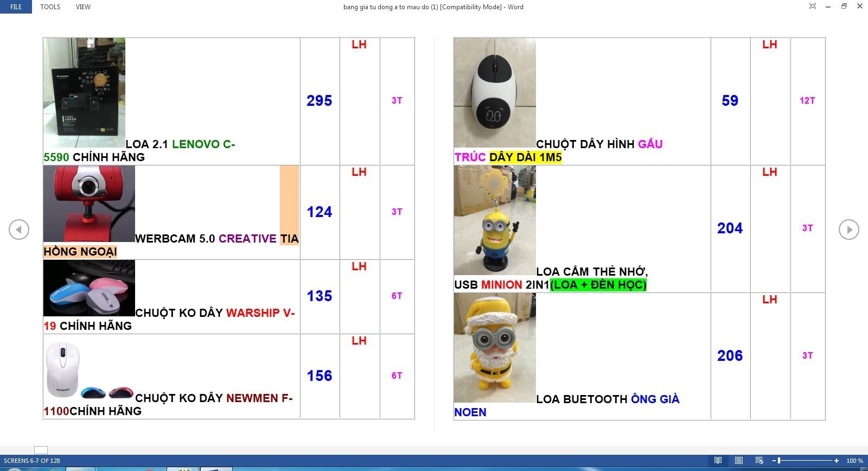Click LH in the LENOVO speaker row
Viewport: 868px width, 471px height.
pos(359,44)
